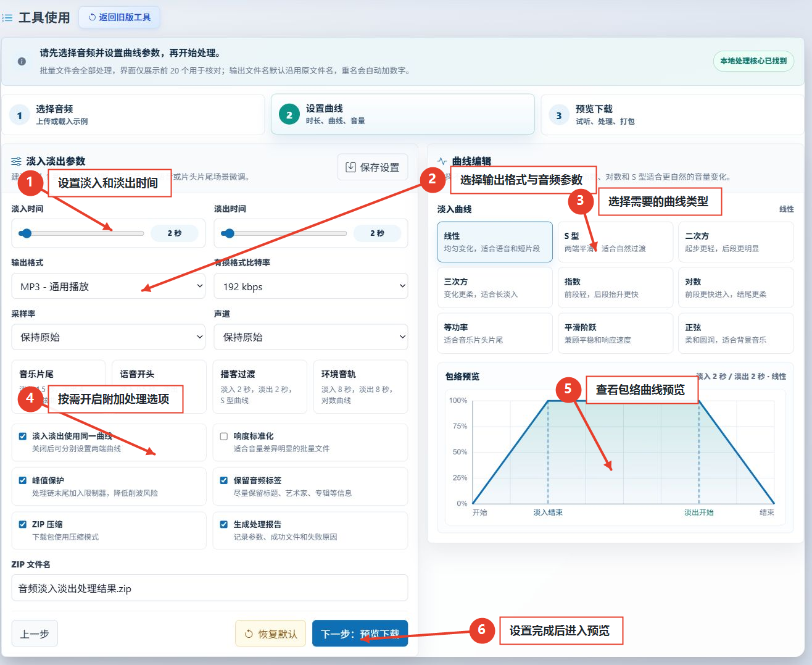Viewport: 812px width, 665px height.
Task: Select the 二次方 curve card
Action: pyautogui.click(x=736, y=242)
